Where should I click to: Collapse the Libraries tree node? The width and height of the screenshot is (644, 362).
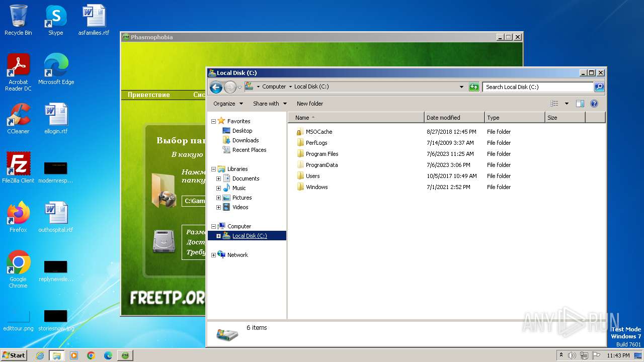click(x=213, y=169)
